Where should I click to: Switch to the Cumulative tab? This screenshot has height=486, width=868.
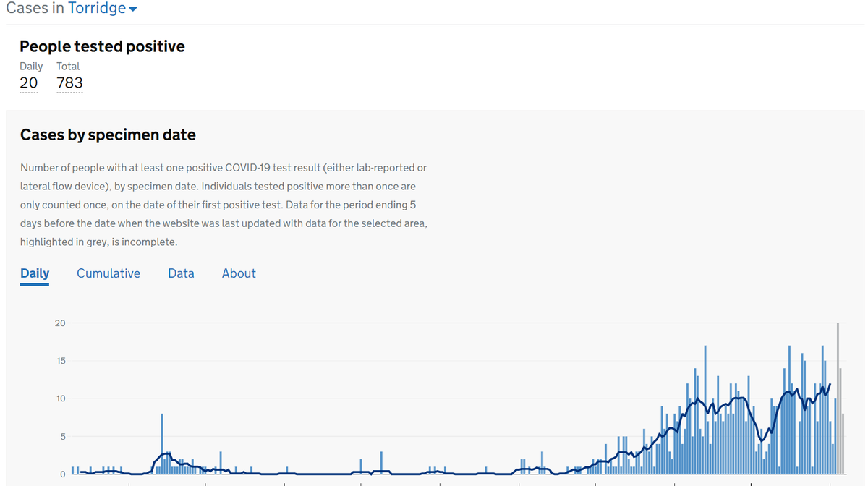click(x=109, y=273)
